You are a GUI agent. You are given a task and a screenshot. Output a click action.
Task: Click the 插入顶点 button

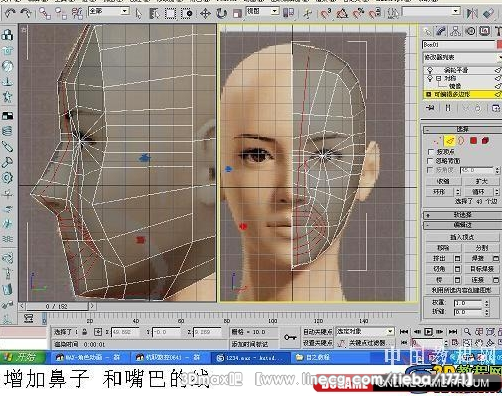[462, 237]
